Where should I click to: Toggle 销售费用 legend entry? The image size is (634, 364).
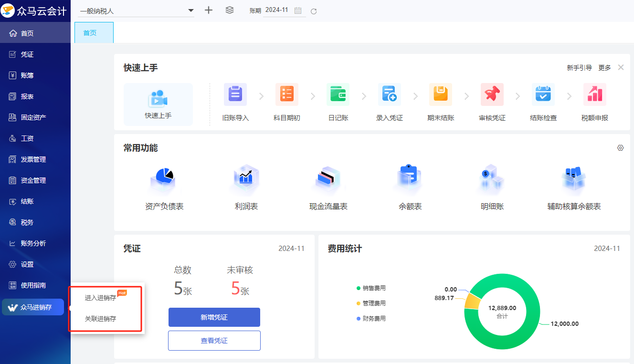(x=371, y=288)
